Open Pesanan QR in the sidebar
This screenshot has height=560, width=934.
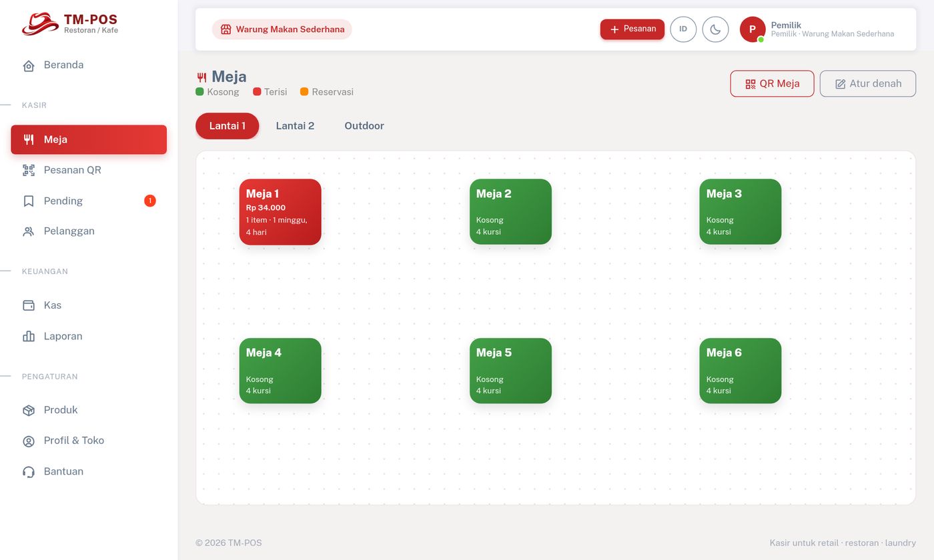click(x=89, y=170)
